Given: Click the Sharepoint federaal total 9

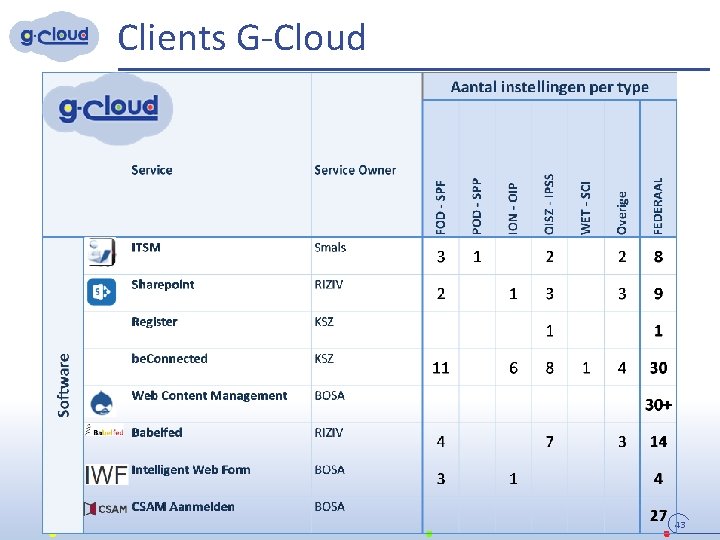Looking at the screenshot, I should [x=658, y=294].
